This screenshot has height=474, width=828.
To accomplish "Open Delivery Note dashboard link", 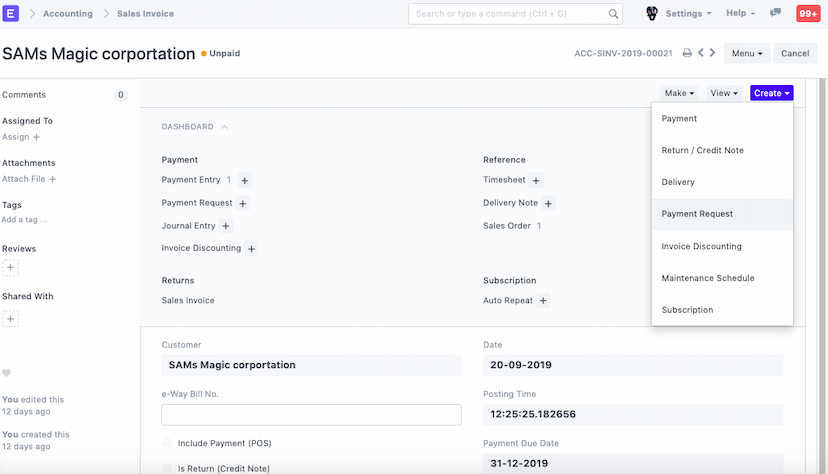I will click(510, 203).
